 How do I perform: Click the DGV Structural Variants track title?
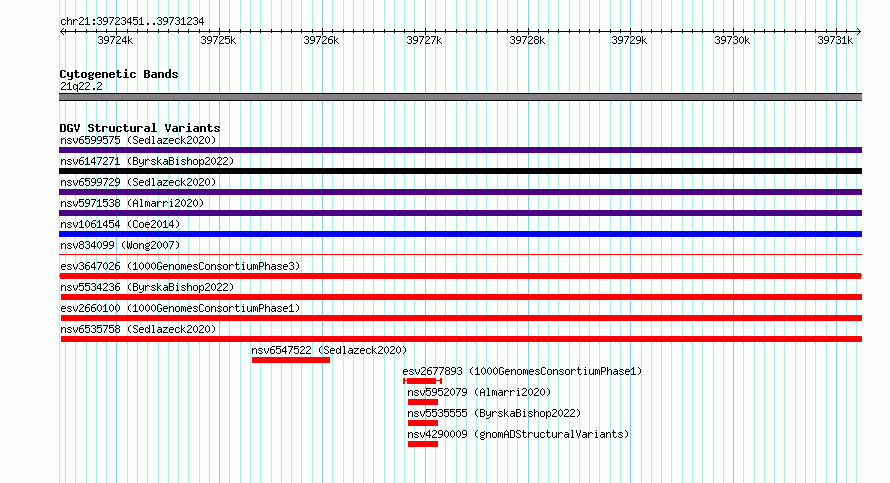[140, 128]
